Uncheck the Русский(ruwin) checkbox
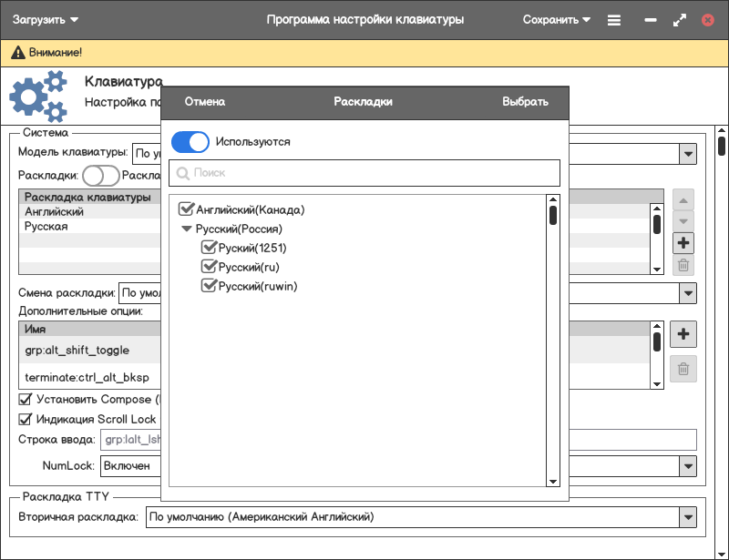729x560 pixels. 209,286
